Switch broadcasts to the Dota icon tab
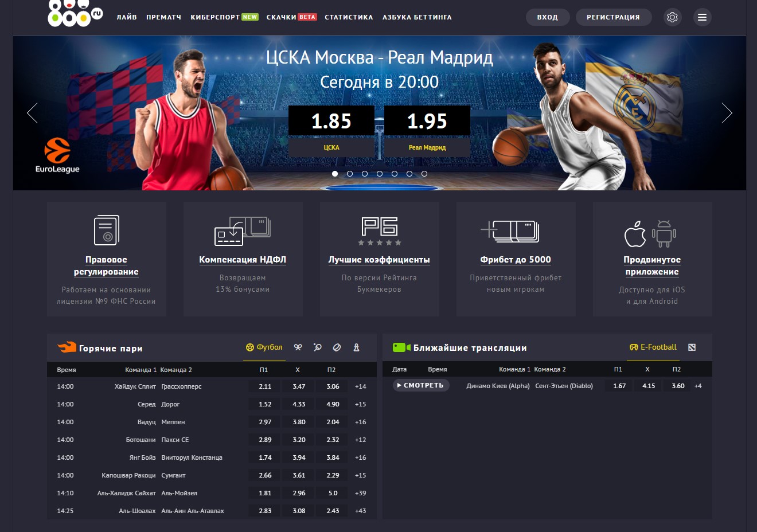The width and height of the screenshot is (757, 532). [x=692, y=347]
